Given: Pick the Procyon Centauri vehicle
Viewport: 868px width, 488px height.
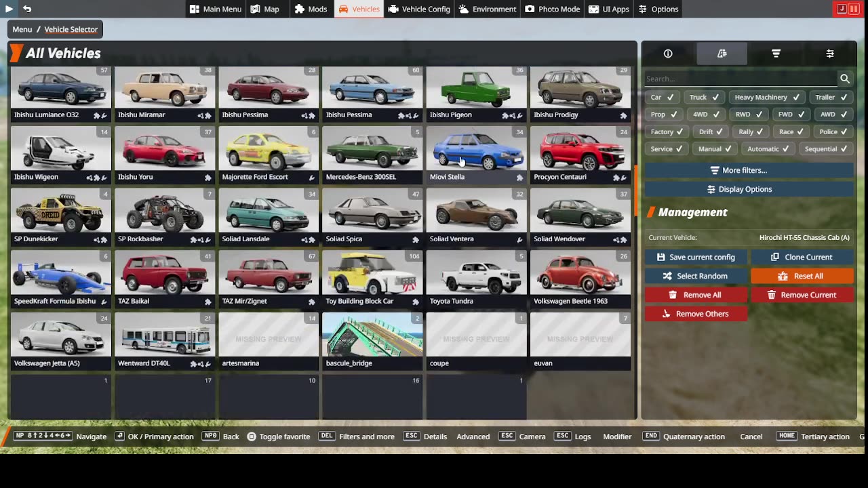Looking at the screenshot, I should (x=580, y=155).
